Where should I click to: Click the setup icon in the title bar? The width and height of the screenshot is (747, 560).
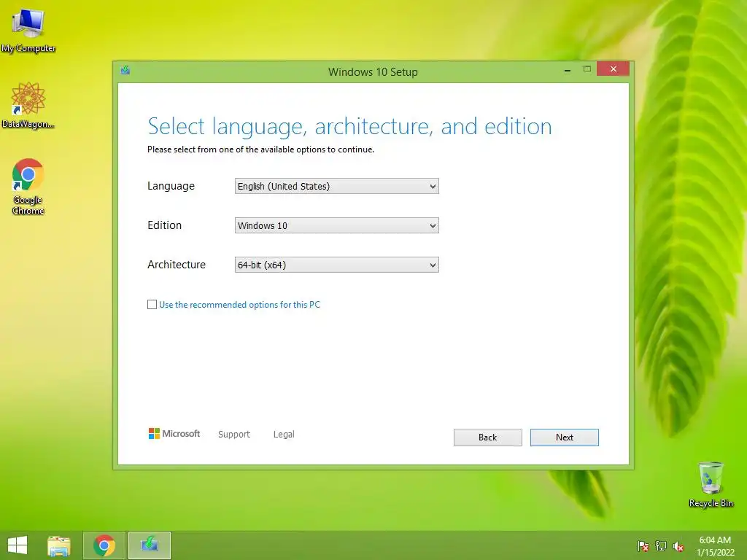coord(125,71)
